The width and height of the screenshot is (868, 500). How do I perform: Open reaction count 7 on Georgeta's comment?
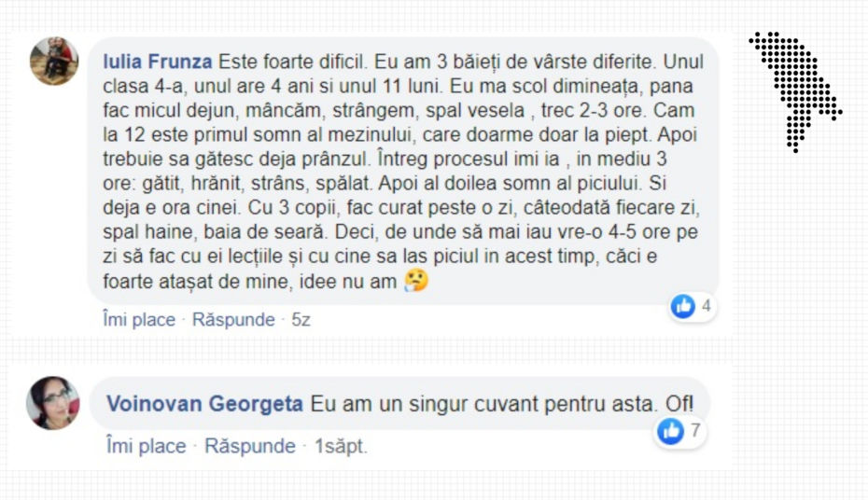click(695, 430)
